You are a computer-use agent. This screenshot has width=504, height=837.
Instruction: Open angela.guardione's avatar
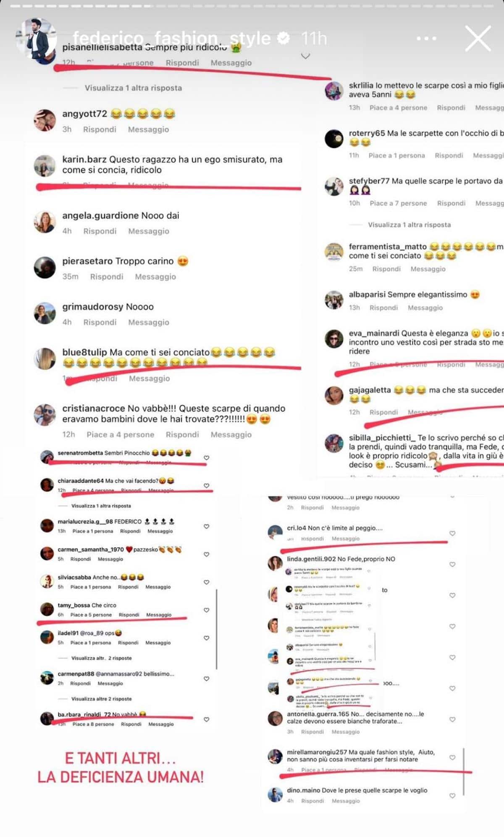point(45,222)
